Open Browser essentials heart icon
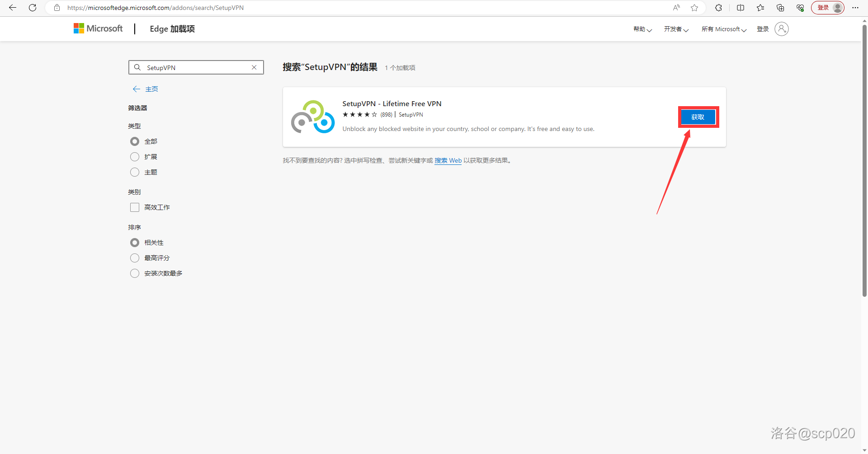 [800, 8]
